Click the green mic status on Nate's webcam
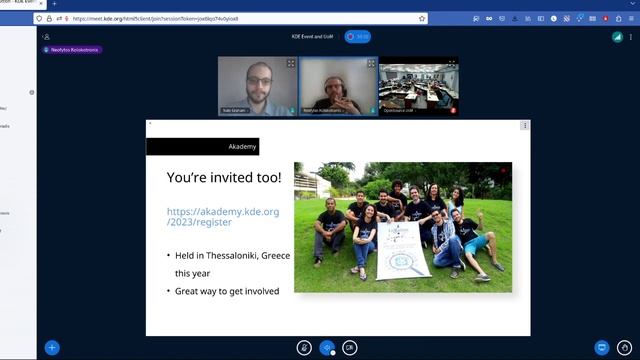 pos(292,111)
